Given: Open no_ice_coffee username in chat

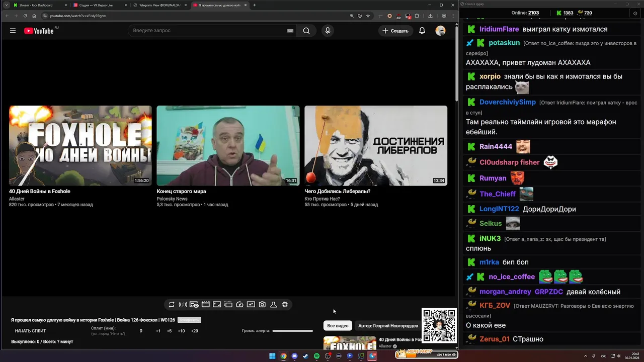Looking at the screenshot, I should click(x=512, y=277).
